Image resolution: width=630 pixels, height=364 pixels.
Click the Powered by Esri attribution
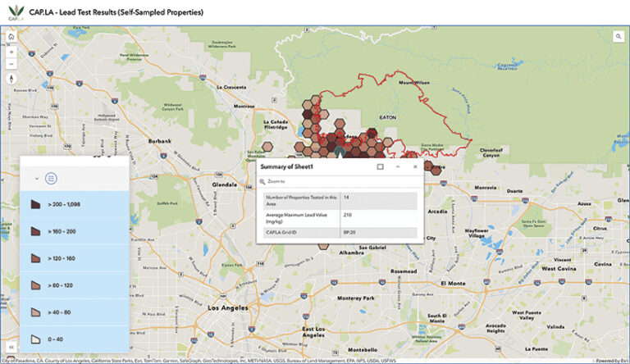pyautogui.click(x=612, y=361)
